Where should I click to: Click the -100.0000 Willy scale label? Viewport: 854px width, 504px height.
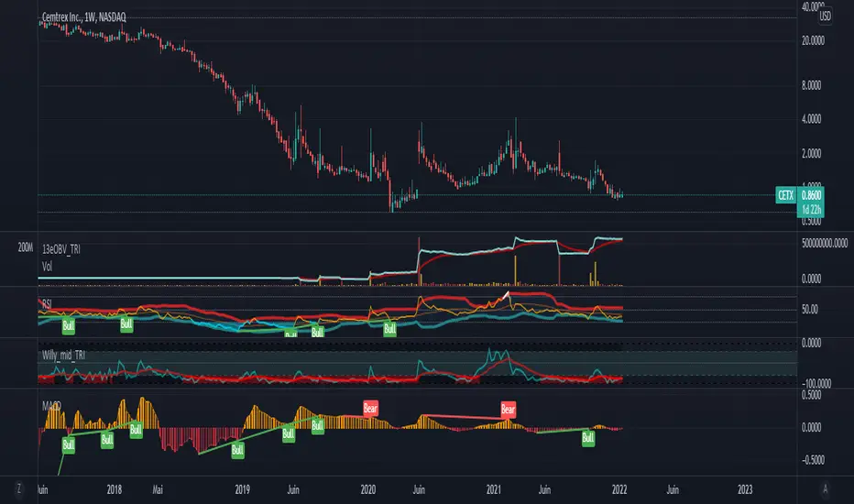point(816,384)
